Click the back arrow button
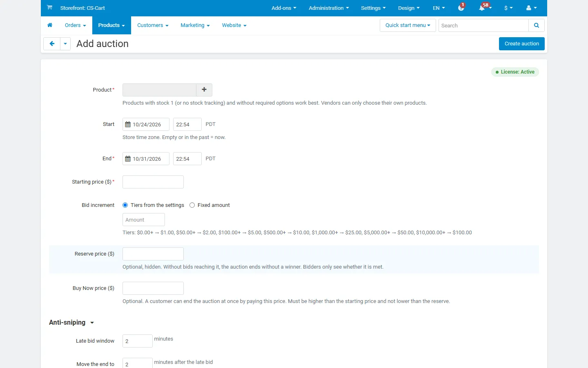 tap(52, 44)
